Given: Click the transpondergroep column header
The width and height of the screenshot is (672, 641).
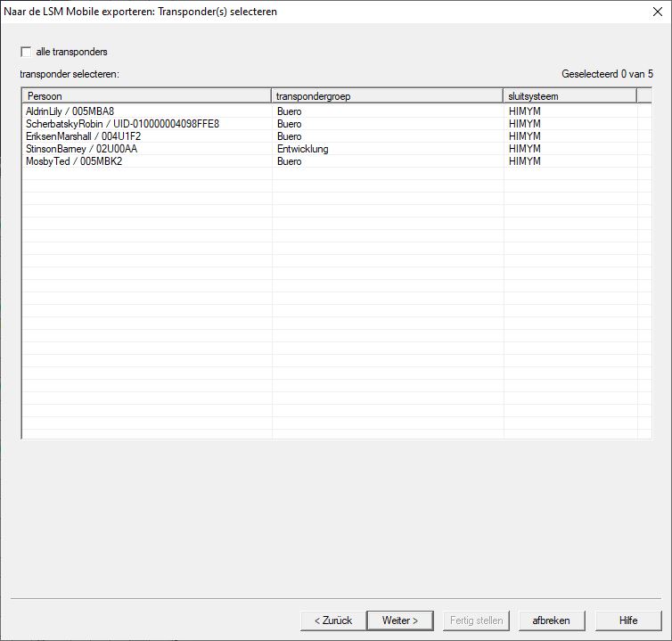Looking at the screenshot, I should 387,95.
